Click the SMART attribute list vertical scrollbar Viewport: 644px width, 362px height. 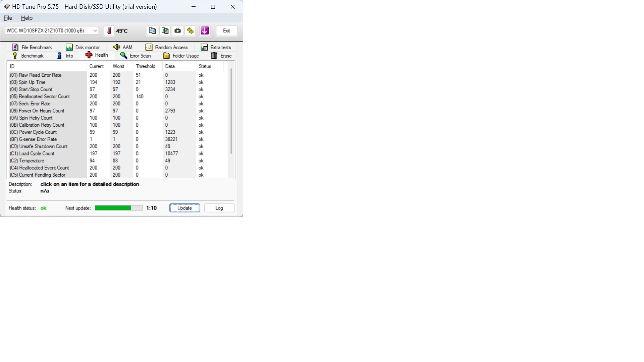click(231, 111)
